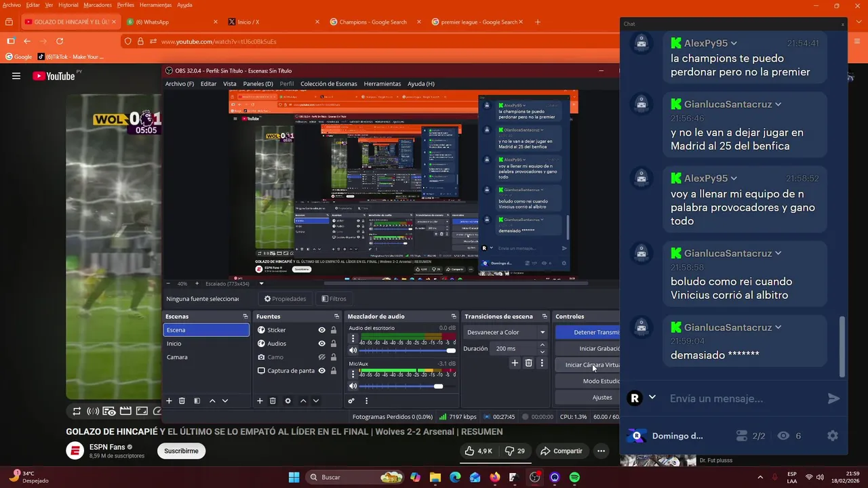Click Propiedades button in OBS source bar

tap(285, 299)
